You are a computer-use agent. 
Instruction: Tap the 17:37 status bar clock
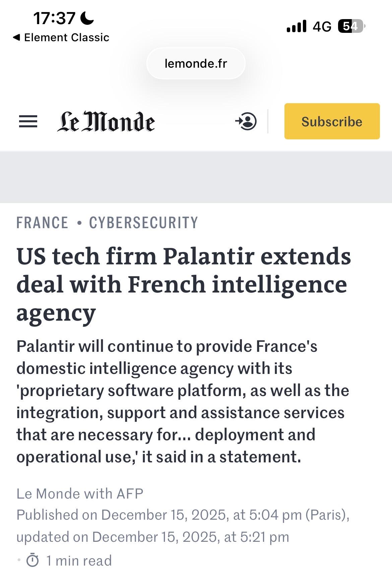pyautogui.click(x=54, y=18)
